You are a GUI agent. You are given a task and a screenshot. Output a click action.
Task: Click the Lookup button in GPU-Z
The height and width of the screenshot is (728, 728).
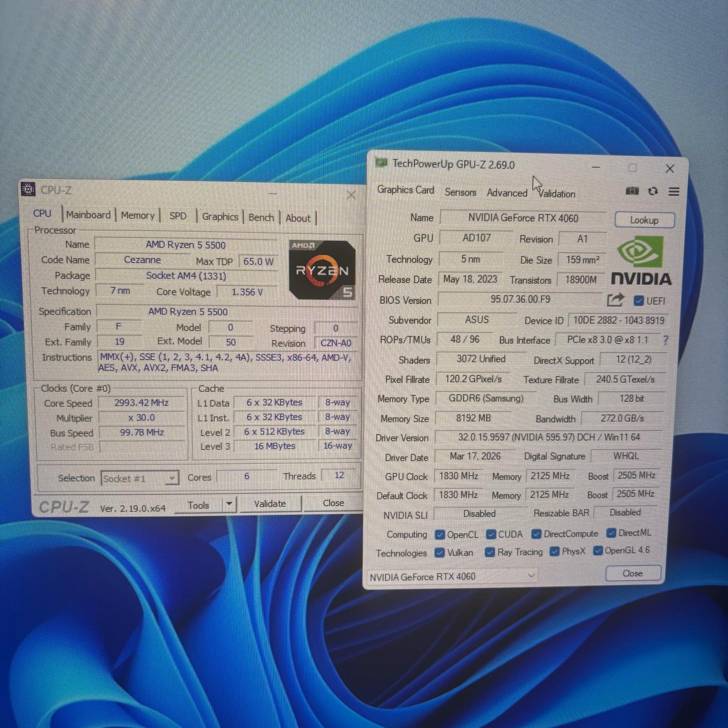pyautogui.click(x=644, y=220)
